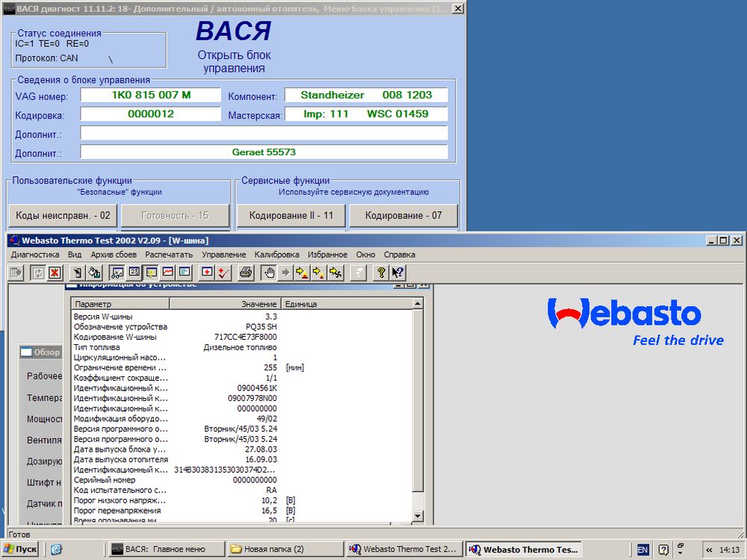Viewport: 747px width, 560px height.
Task: Open the Распечатать menu
Action: [169, 255]
